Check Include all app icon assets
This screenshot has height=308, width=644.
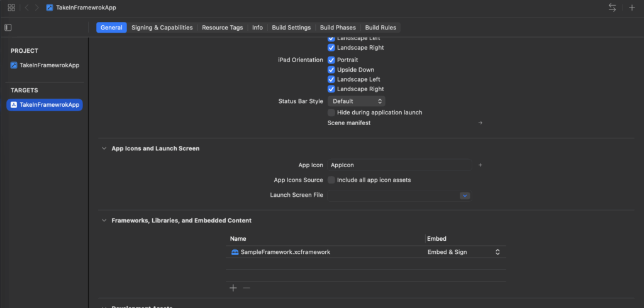(331, 180)
